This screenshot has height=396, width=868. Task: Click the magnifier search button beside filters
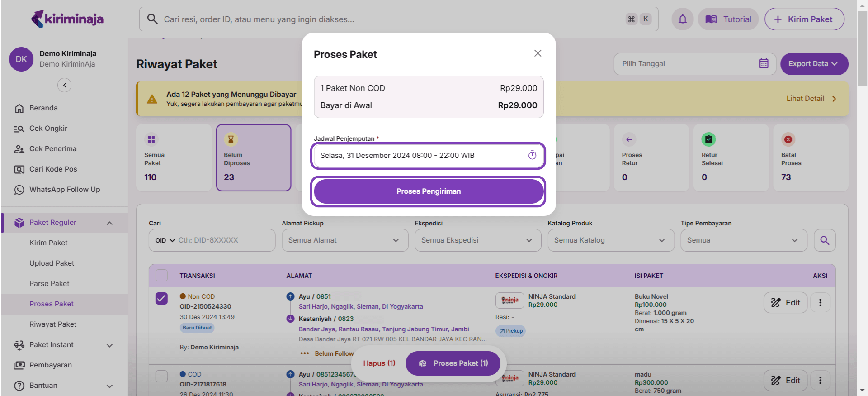824,240
